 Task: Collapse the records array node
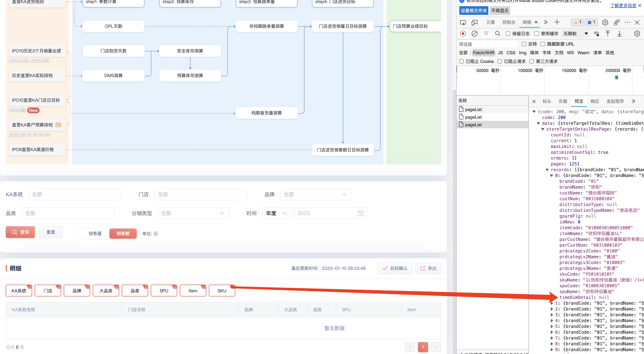point(547,170)
